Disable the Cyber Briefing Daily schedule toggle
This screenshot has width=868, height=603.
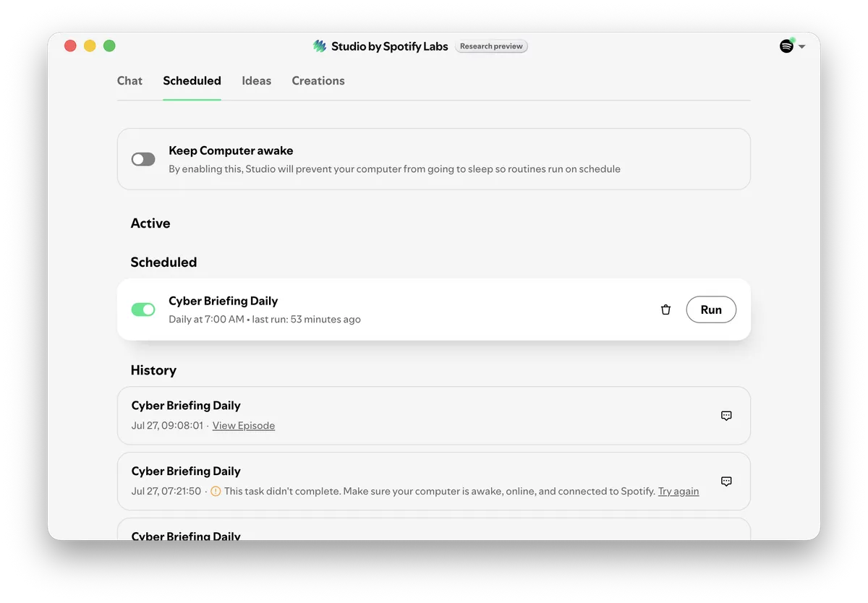point(143,309)
